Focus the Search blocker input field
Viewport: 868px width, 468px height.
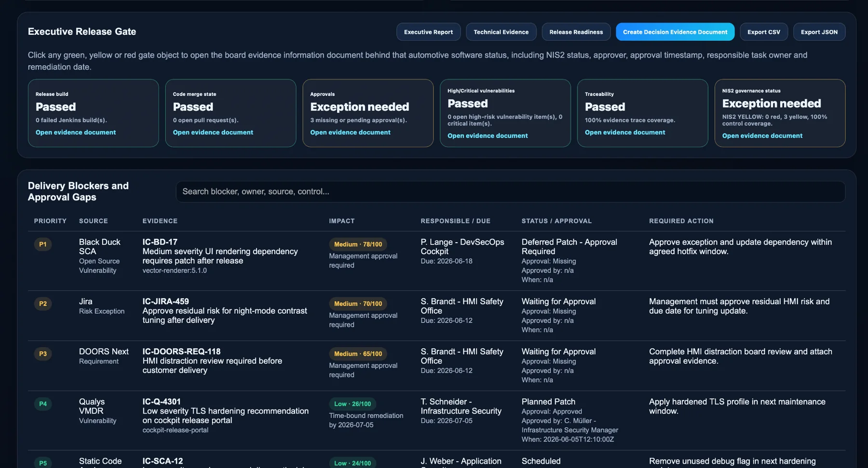pos(510,192)
